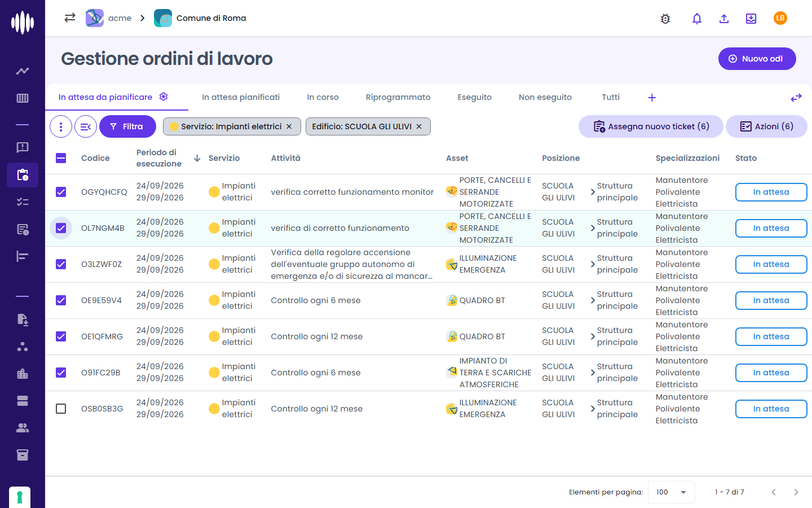Open the Gantt chart icon in sidebar

click(x=23, y=256)
